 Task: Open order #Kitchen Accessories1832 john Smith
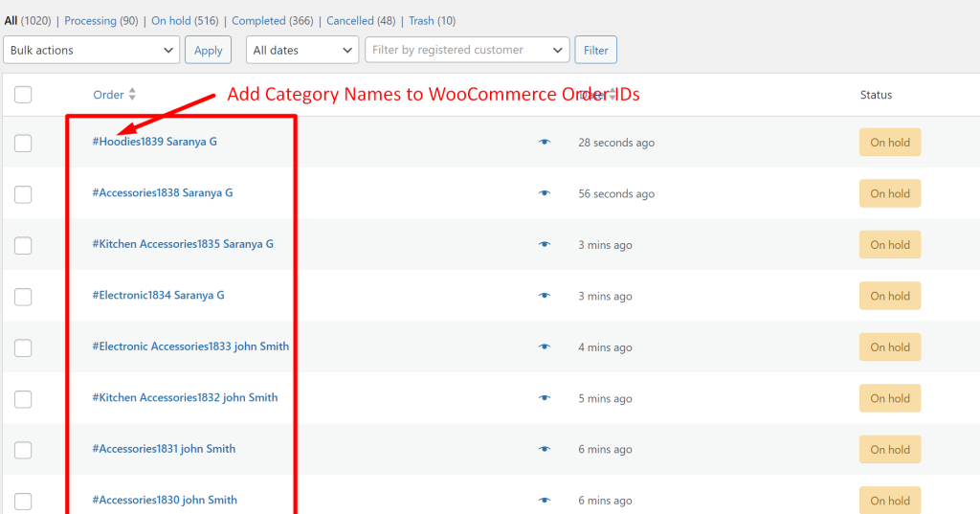(185, 397)
